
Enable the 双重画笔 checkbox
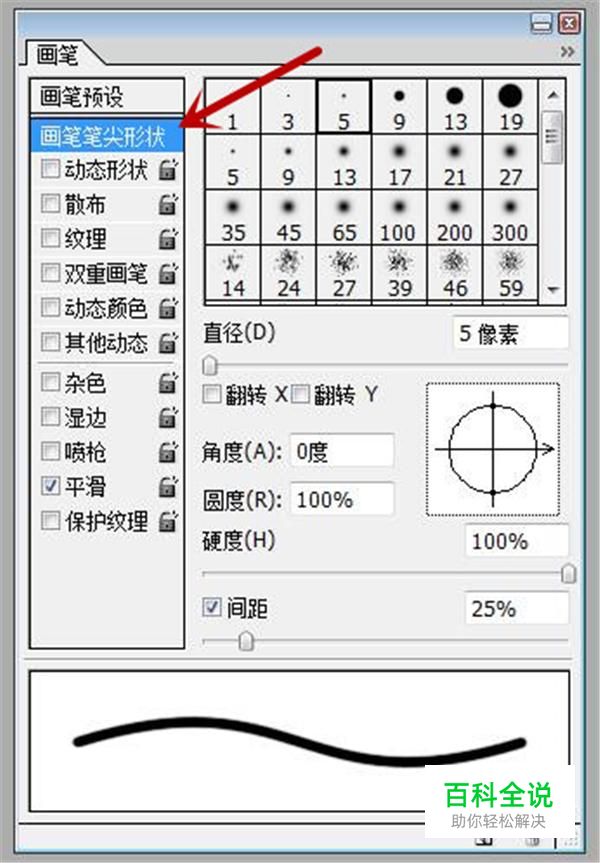(x=50, y=272)
